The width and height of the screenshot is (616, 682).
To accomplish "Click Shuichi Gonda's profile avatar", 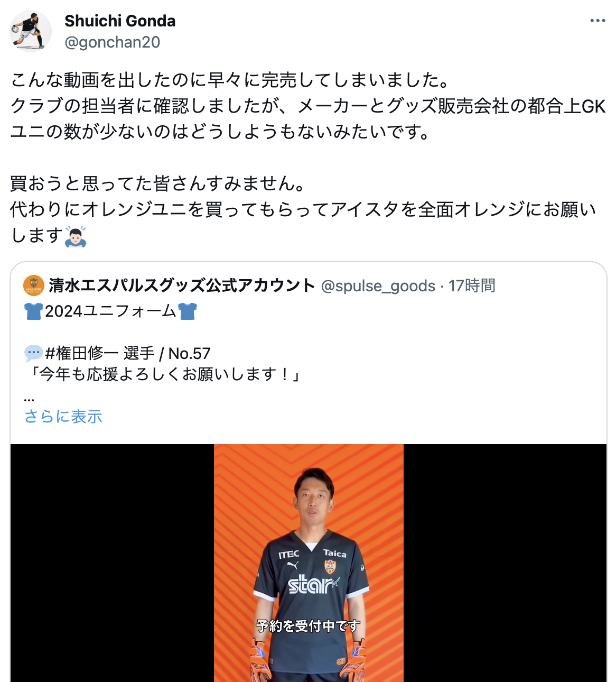I will point(31,31).
